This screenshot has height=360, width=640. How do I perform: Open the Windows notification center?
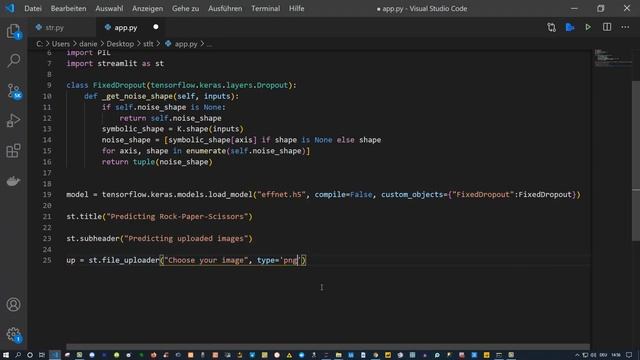(x=629, y=355)
